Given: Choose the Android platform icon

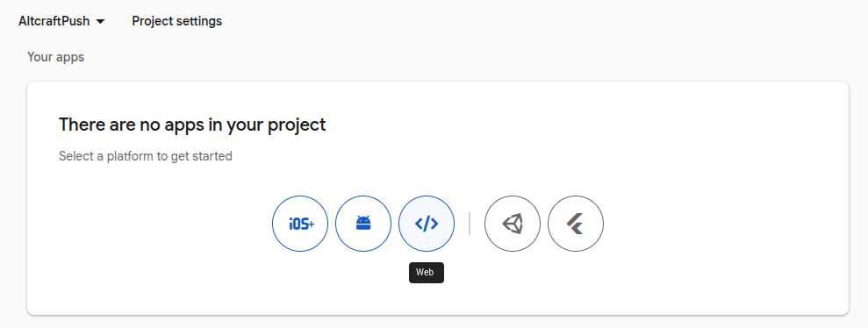Looking at the screenshot, I should [363, 224].
